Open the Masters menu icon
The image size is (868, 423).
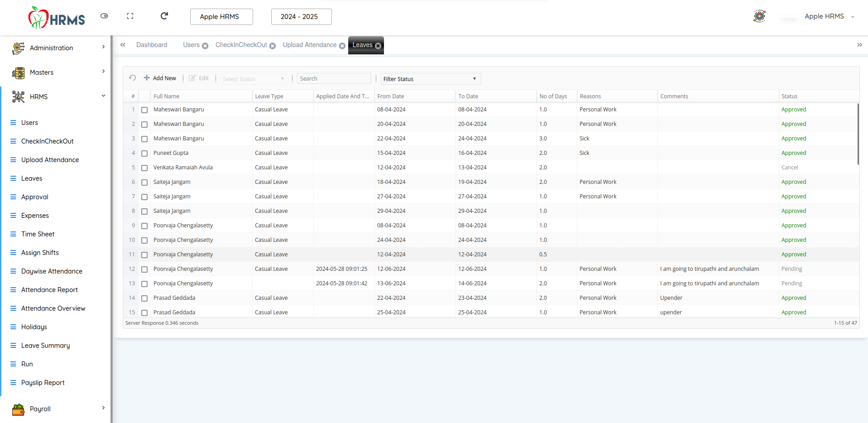click(19, 72)
